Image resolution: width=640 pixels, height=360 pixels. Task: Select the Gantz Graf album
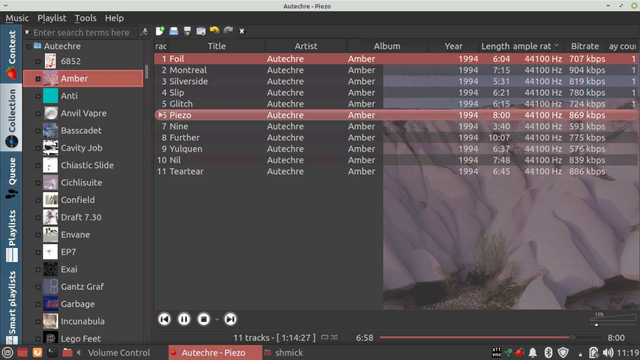82,287
